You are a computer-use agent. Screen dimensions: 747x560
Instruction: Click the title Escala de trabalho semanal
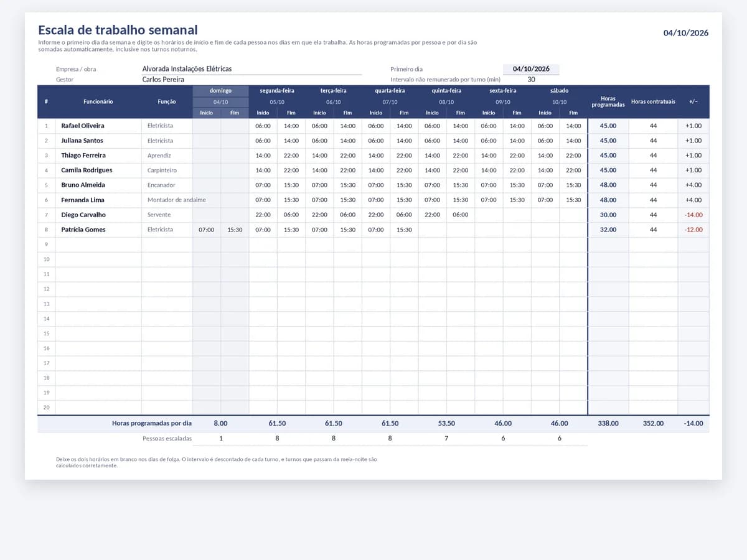(118, 30)
